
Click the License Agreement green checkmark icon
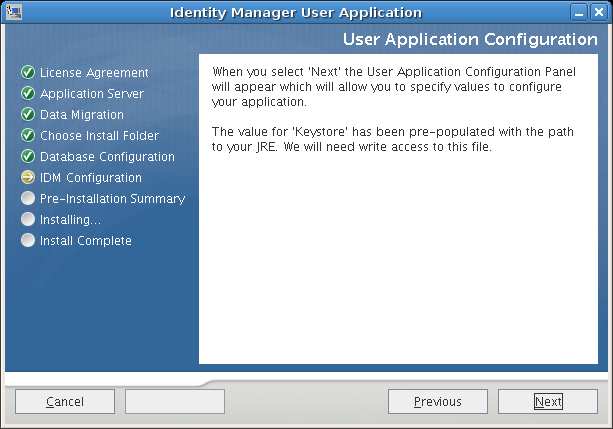point(28,73)
